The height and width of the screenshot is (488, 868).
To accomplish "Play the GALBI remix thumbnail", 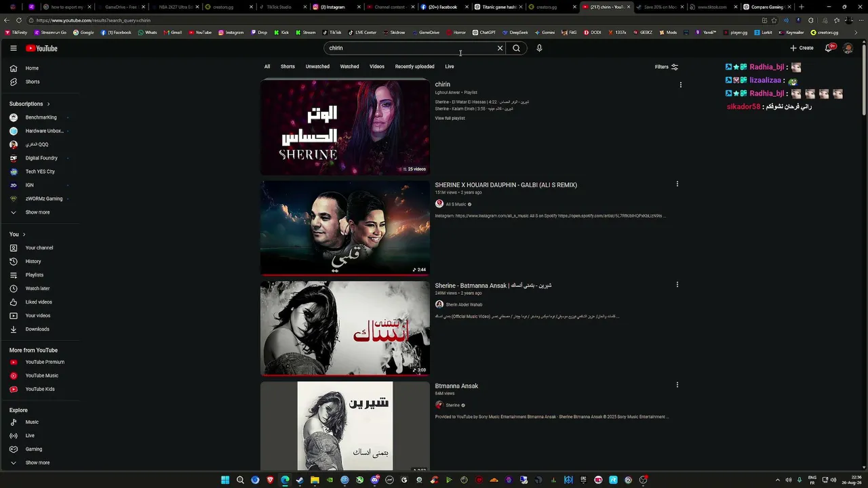I will 345,228.
